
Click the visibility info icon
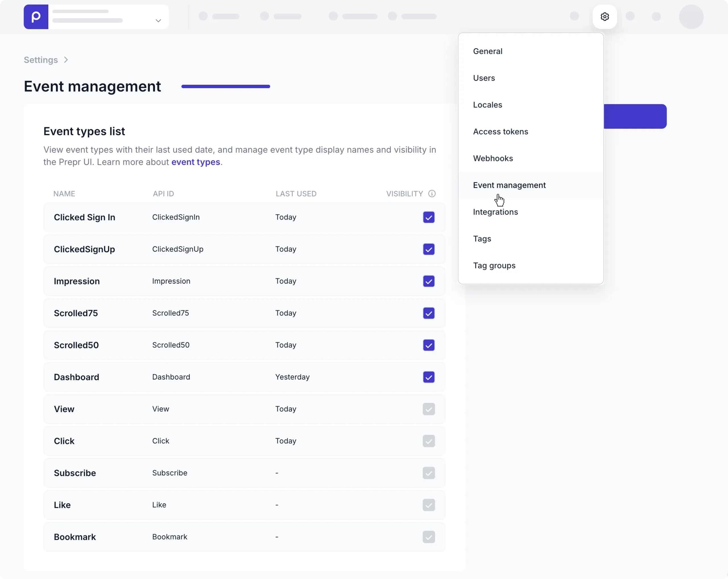[431, 193]
